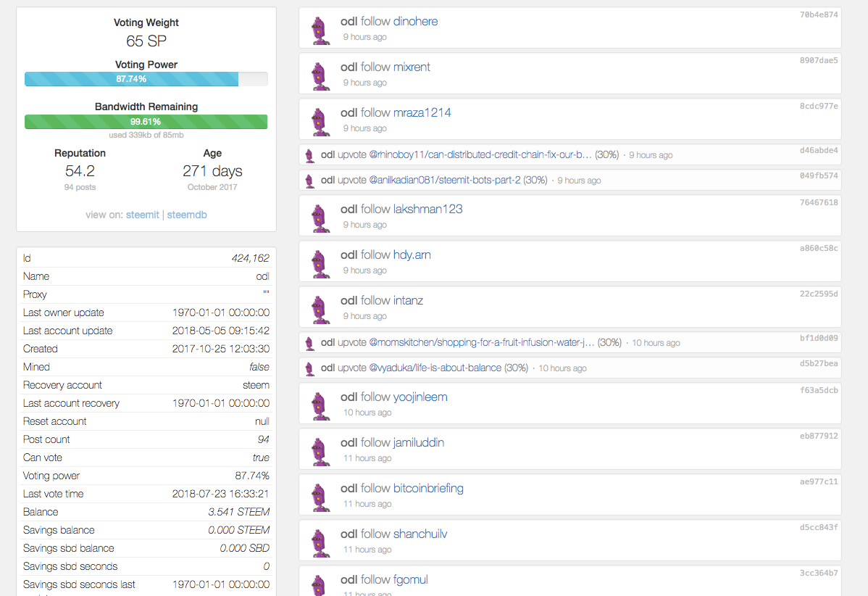Click transaction id d46abde4

[818, 150]
